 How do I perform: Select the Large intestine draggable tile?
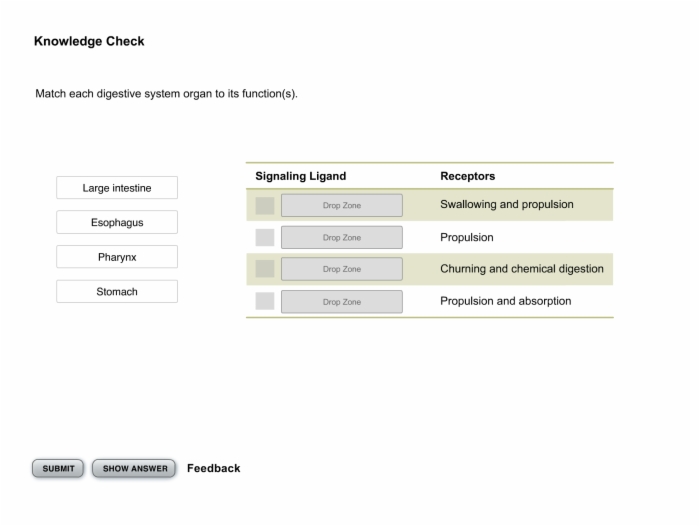[x=117, y=188]
